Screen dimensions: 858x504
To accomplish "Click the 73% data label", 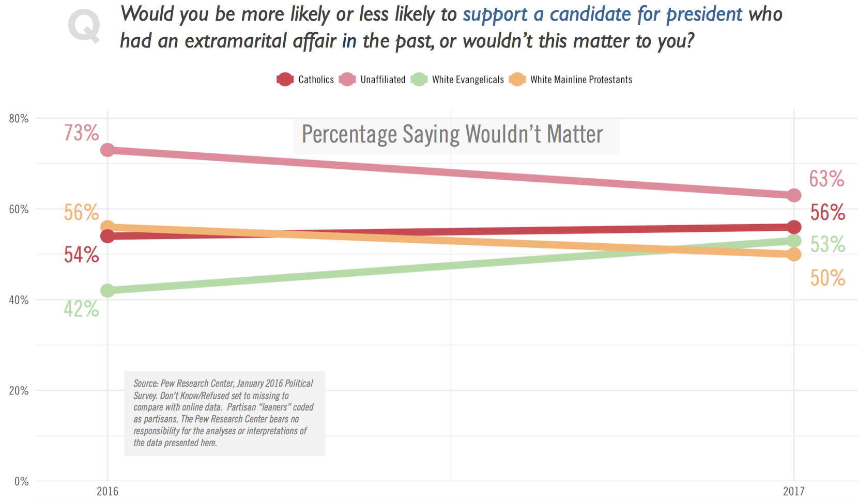I will 81,133.
